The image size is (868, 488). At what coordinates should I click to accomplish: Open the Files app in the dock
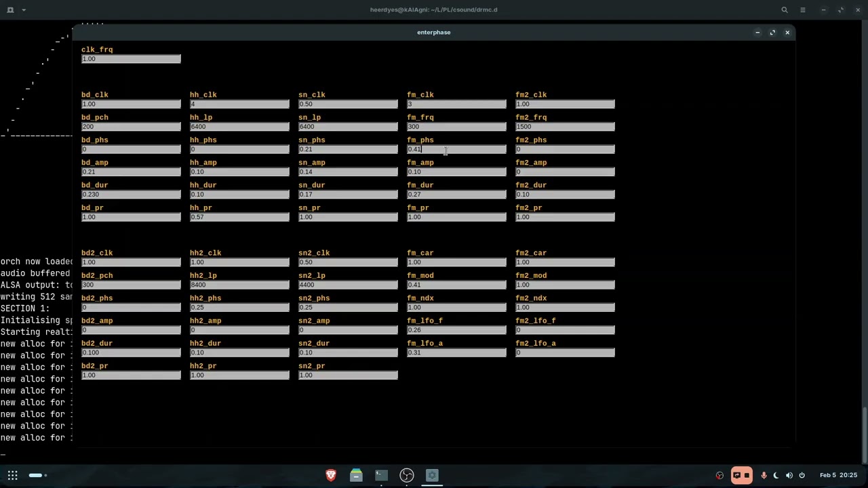356,475
